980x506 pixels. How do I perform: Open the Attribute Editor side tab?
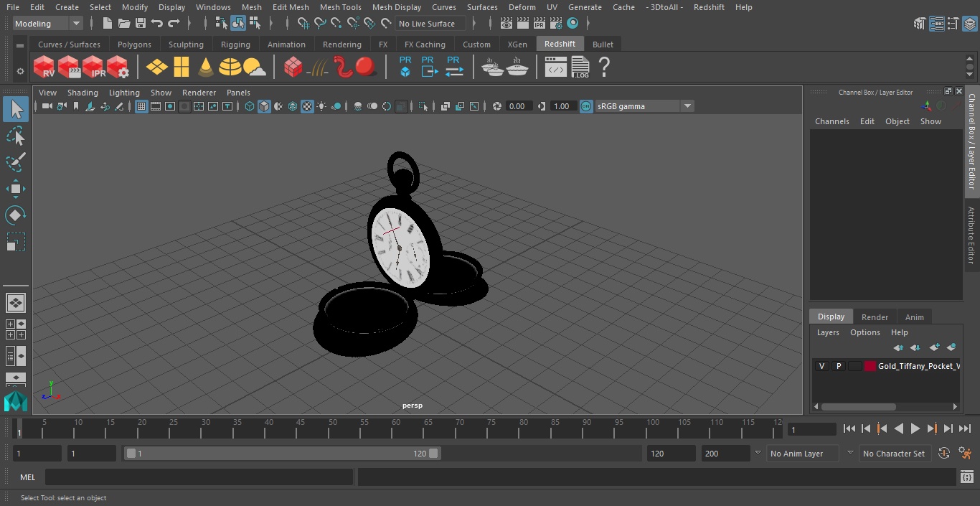(971, 235)
